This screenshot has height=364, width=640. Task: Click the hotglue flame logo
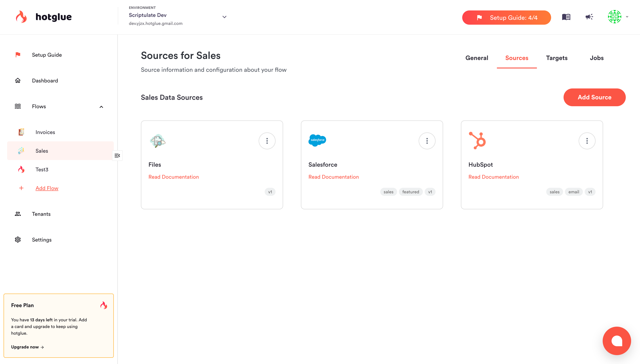[x=22, y=17]
